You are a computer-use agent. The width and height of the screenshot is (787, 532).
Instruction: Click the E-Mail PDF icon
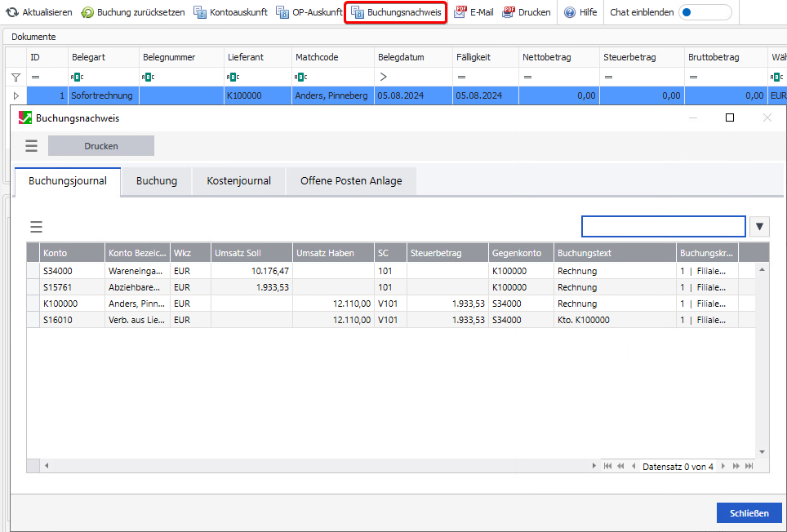460,12
